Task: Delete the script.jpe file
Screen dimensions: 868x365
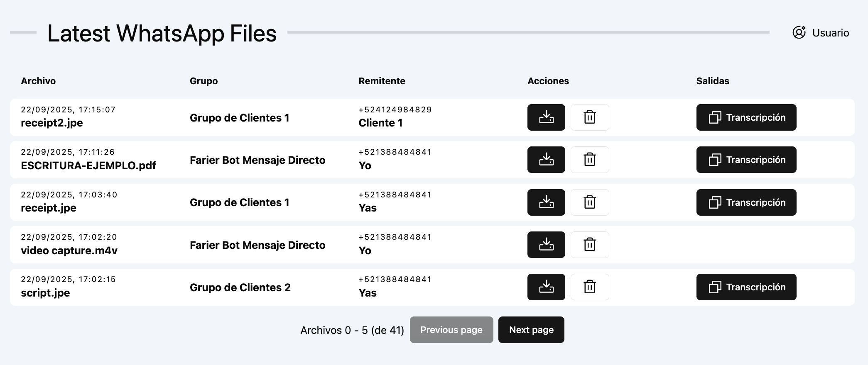Action: point(589,287)
